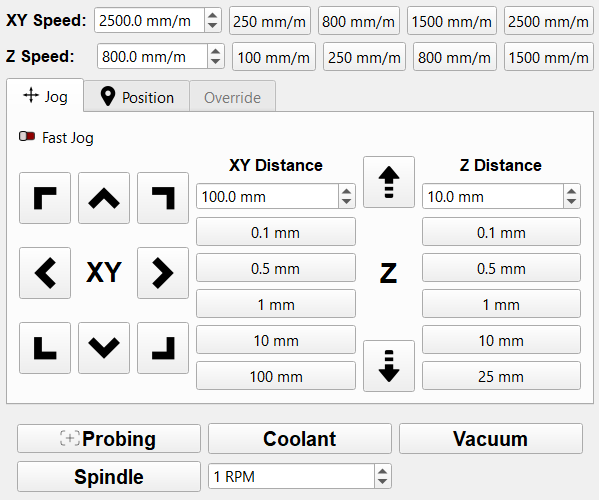Toggle the Fast Jog switch

coord(27,136)
